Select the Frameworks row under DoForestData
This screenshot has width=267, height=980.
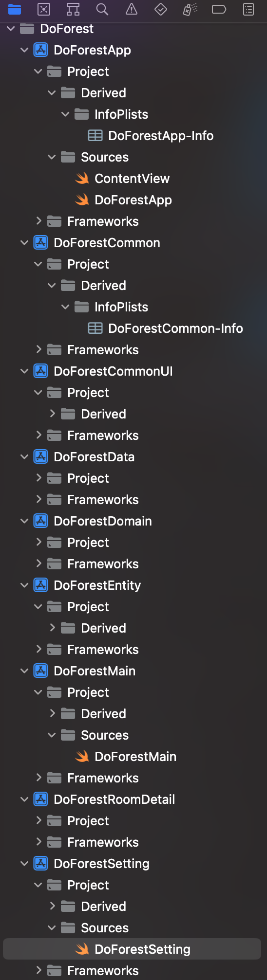133,500
